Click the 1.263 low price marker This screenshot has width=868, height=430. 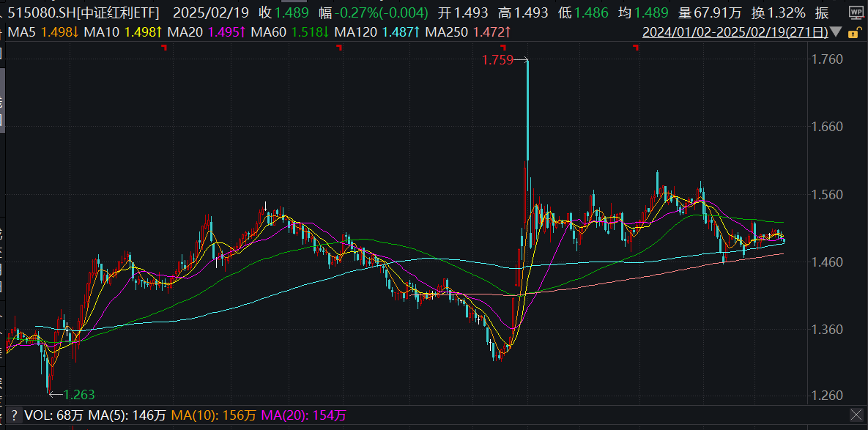pos(79,394)
